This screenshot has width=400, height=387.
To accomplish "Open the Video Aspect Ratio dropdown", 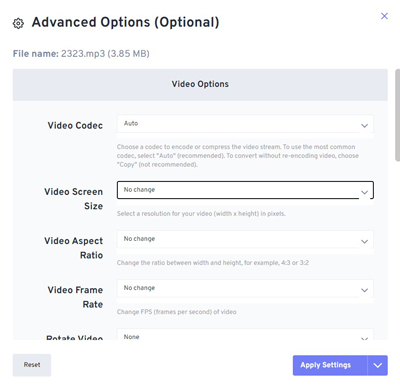I will tap(245, 239).
